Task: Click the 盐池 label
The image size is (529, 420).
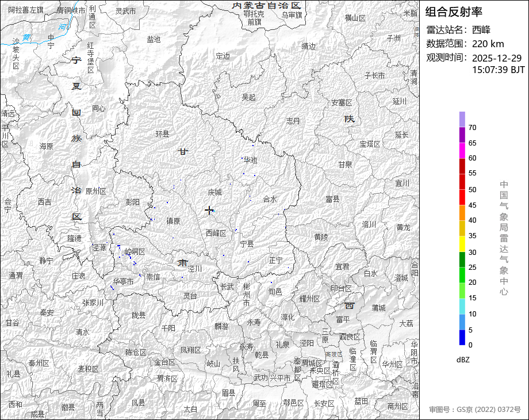Action: (154, 39)
